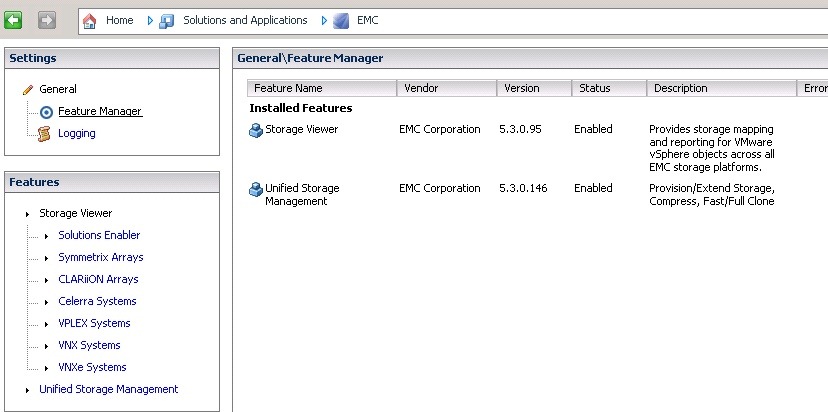Open the Logging settings link

coord(77,133)
